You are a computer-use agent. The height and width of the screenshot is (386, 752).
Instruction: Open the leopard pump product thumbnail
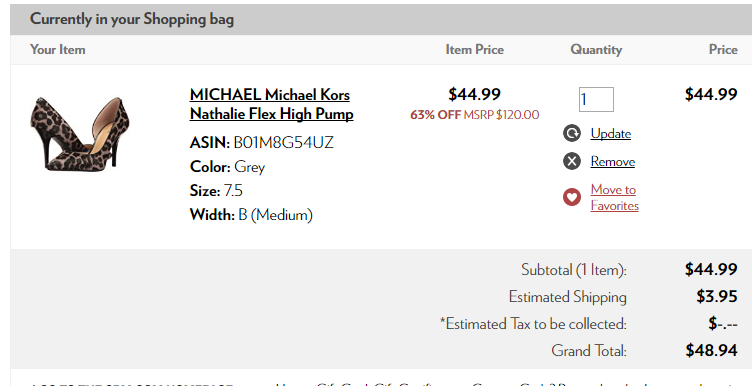tap(80, 134)
